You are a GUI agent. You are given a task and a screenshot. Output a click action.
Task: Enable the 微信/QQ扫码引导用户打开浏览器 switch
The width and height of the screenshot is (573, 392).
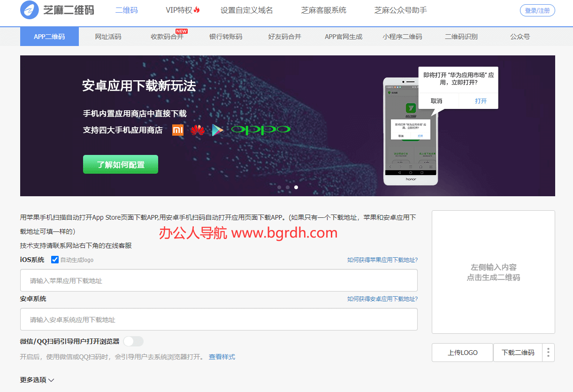coord(133,341)
